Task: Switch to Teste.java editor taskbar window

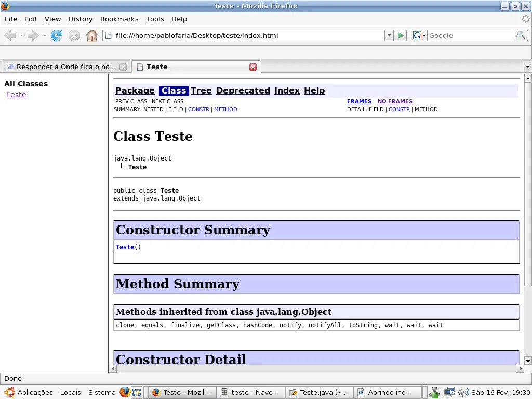Action: click(x=320, y=393)
